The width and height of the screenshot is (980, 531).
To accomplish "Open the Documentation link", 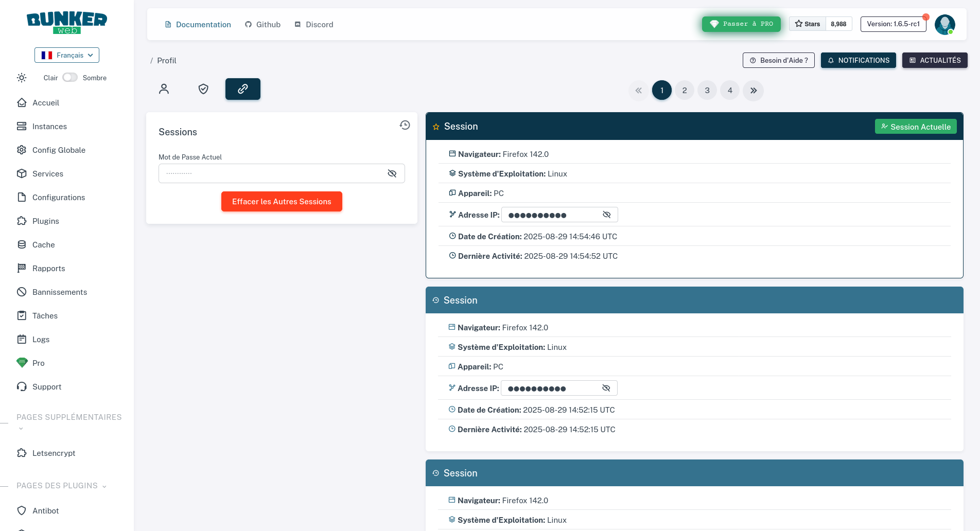I will (198, 24).
